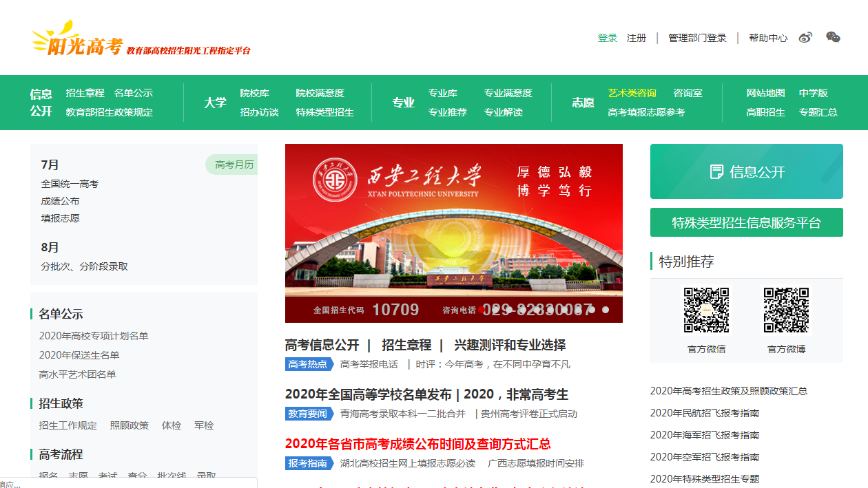Open the 西安工程大学 banner image

[x=454, y=233]
